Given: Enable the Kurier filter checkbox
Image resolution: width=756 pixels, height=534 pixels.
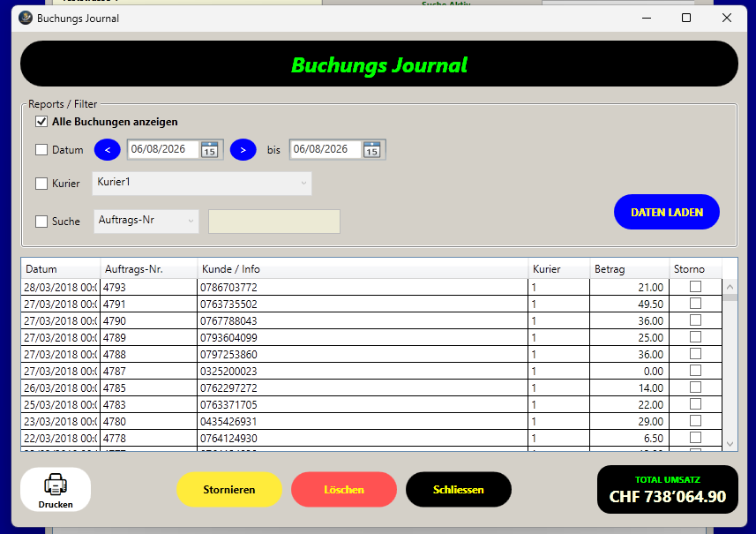Looking at the screenshot, I should coord(41,184).
